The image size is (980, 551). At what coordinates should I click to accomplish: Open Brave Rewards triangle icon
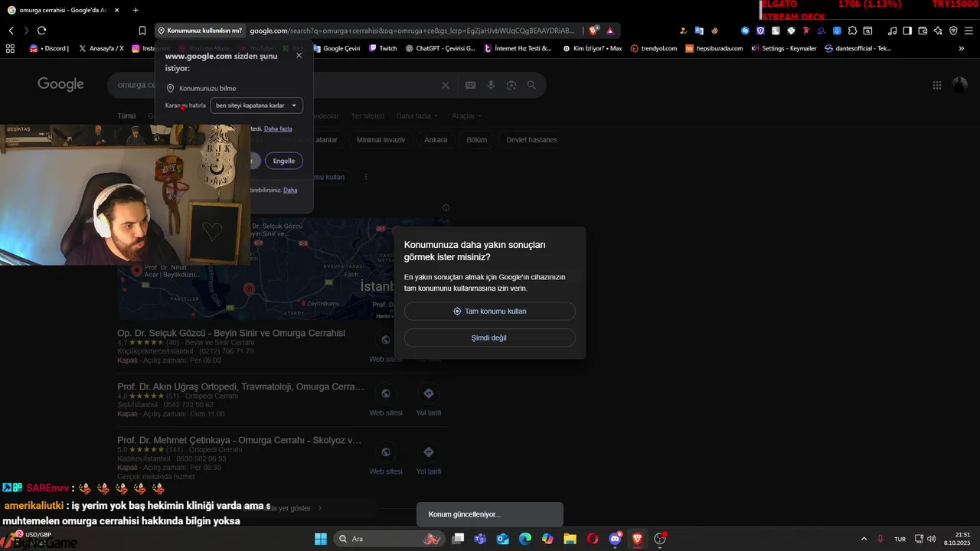click(x=610, y=31)
